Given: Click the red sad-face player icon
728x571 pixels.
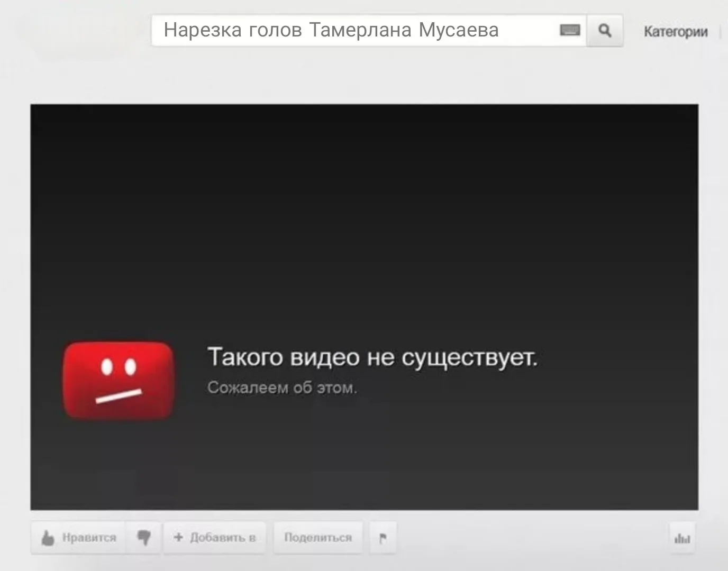Looking at the screenshot, I should pyautogui.click(x=119, y=381).
